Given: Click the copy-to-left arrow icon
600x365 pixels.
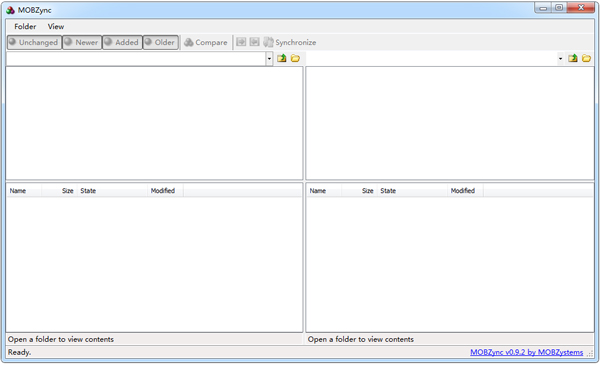Looking at the screenshot, I should tap(254, 42).
